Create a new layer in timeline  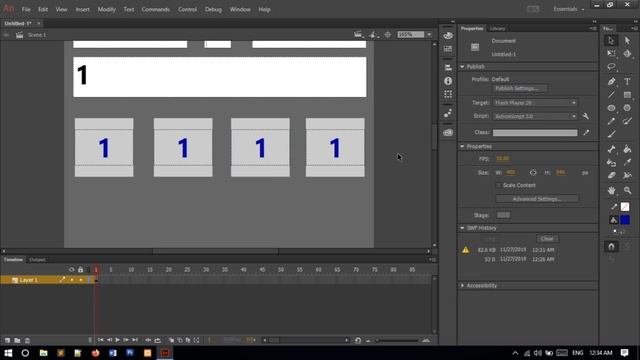7,340
